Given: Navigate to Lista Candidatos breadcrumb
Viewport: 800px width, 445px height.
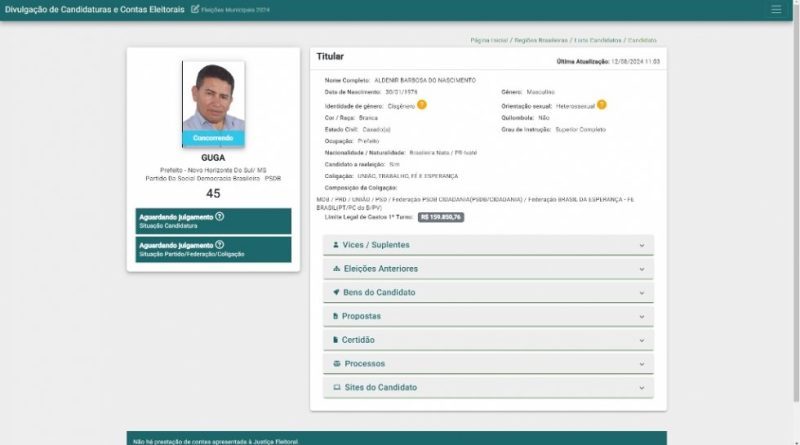Looking at the screenshot, I should pyautogui.click(x=597, y=41).
